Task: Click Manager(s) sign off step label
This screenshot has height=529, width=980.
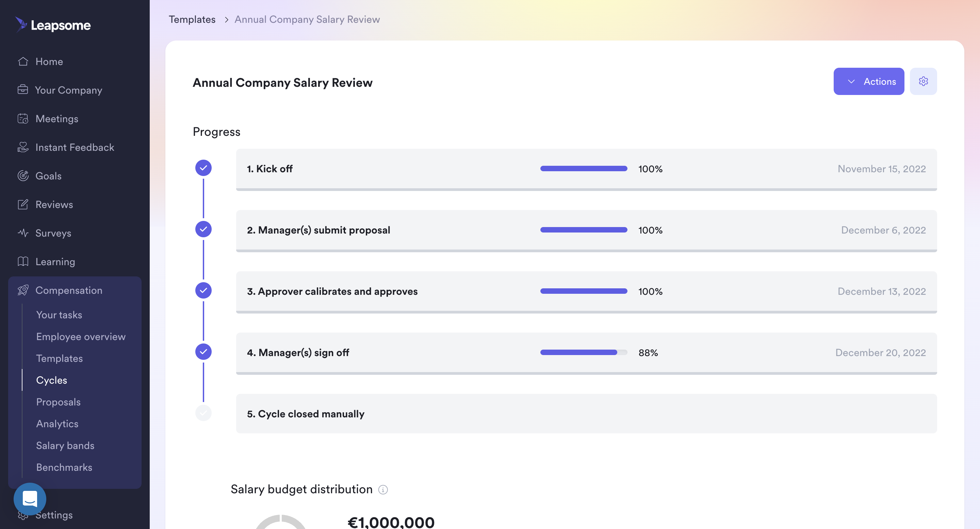Action: [x=298, y=352]
